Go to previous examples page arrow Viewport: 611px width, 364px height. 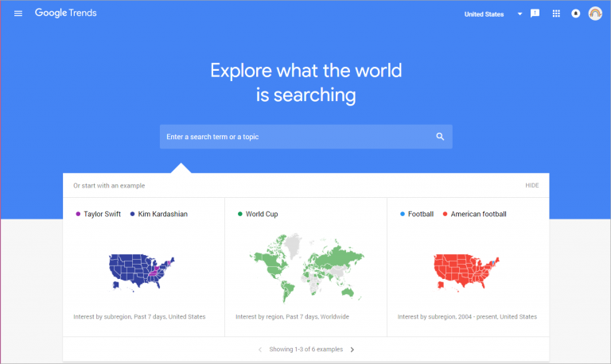point(259,349)
